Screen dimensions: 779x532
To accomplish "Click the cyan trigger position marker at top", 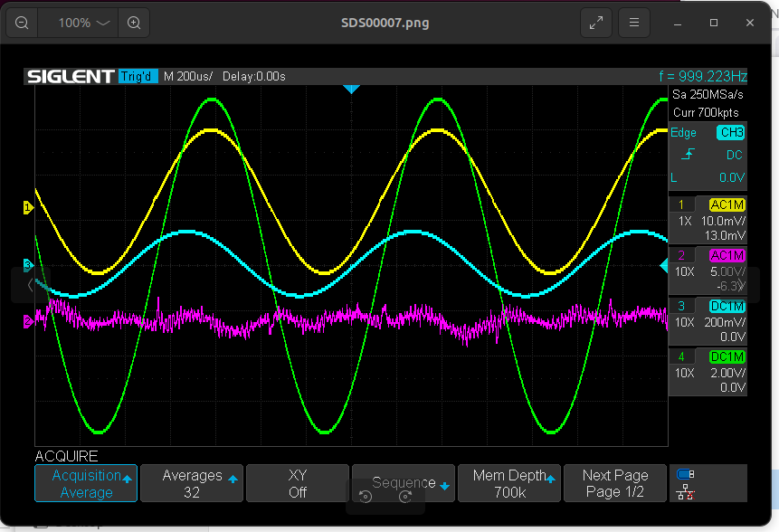I will coord(351,90).
